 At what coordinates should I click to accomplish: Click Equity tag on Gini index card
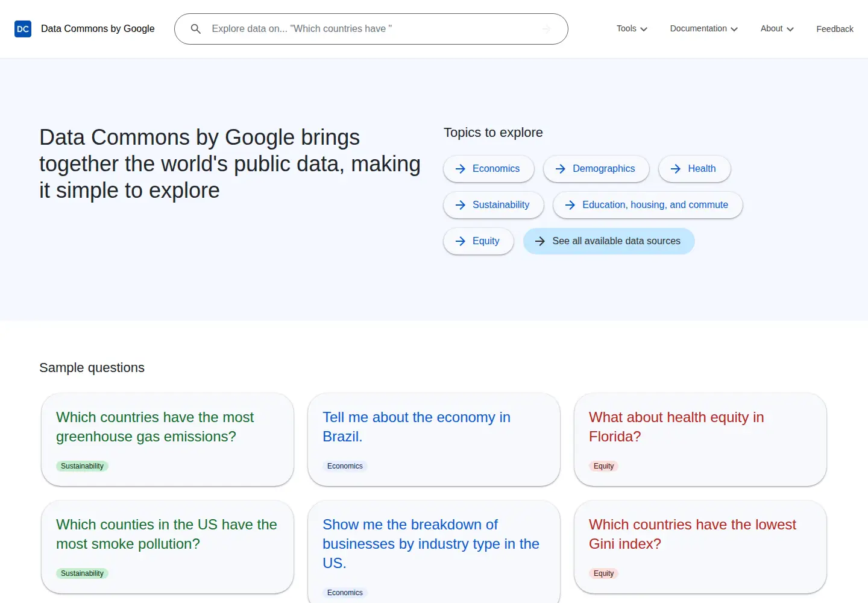[x=603, y=573]
